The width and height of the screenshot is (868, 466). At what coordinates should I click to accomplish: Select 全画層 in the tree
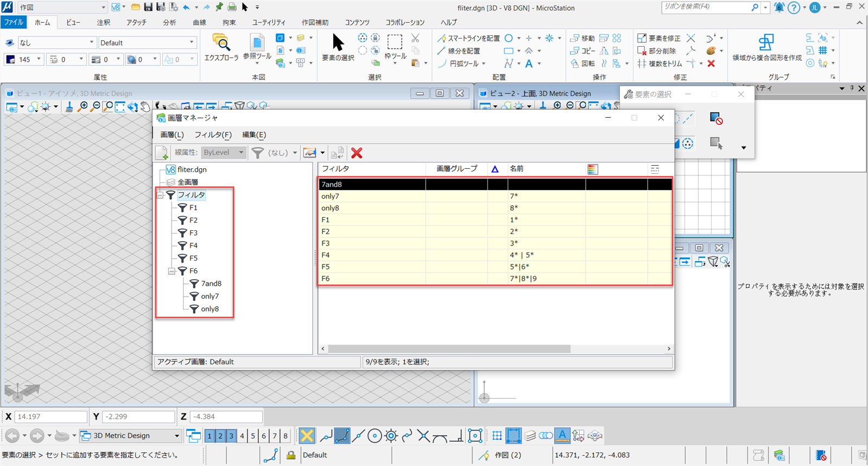[188, 182]
